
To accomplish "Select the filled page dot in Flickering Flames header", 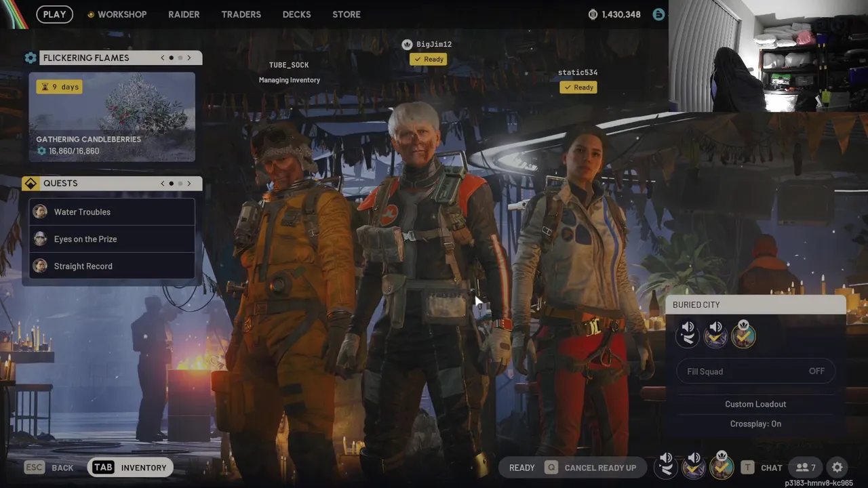I will 171,58.
